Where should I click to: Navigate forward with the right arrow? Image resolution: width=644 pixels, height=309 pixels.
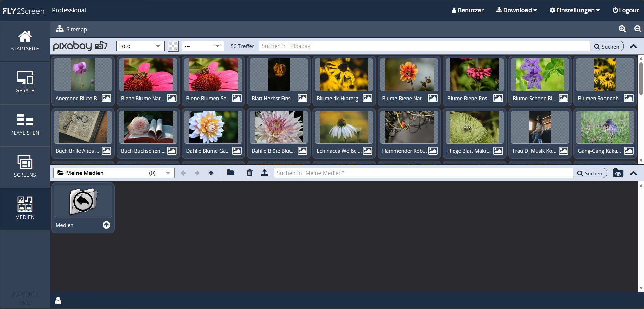point(197,173)
